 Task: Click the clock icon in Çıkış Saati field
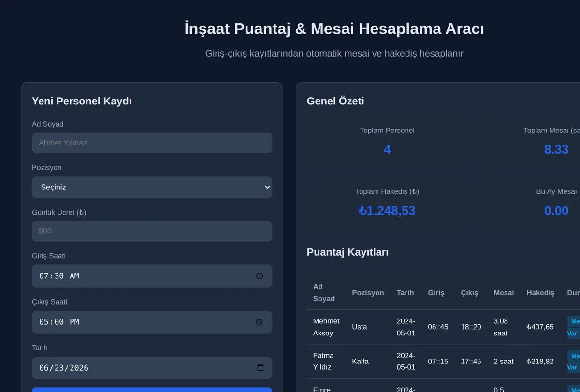pyautogui.click(x=260, y=322)
